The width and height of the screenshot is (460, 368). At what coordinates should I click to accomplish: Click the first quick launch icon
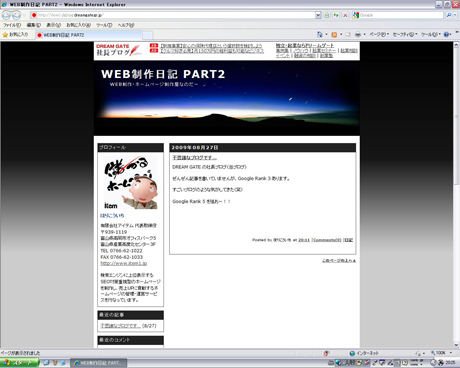point(46,362)
